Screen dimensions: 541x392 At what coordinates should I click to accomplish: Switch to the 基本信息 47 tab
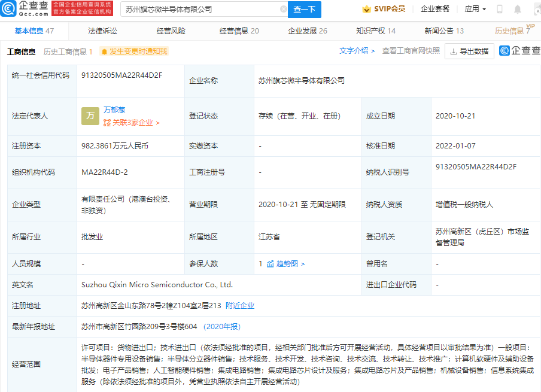34,31
